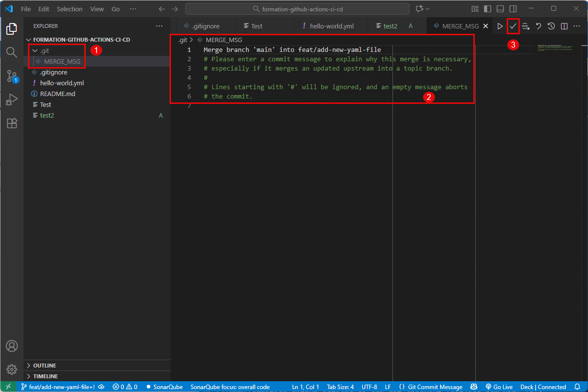Collapse the .git folder
The height and width of the screenshot is (392, 588).
click(x=35, y=50)
